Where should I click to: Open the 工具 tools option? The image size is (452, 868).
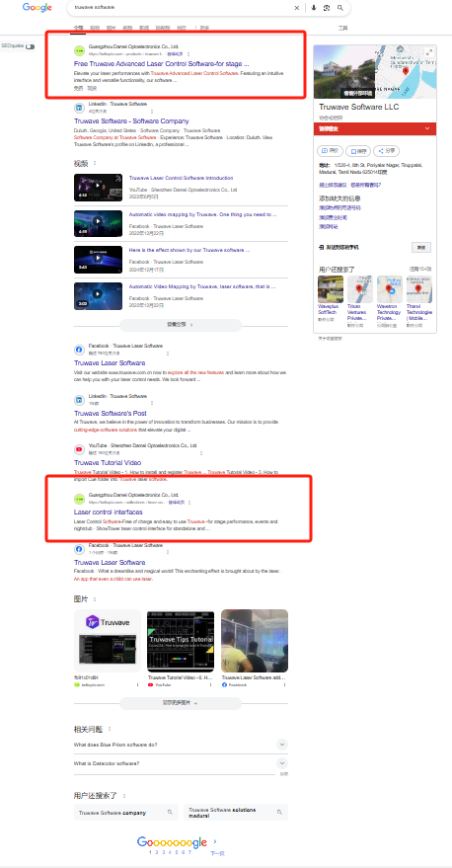(x=343, y=27)
